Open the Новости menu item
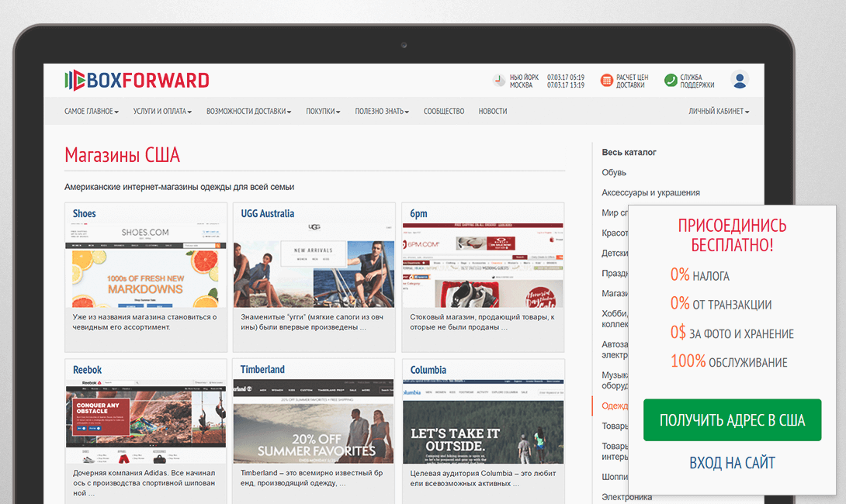Image resolution: width=846 pixels, height=504 pixels. pyautogui.click(x=493, y=111)
